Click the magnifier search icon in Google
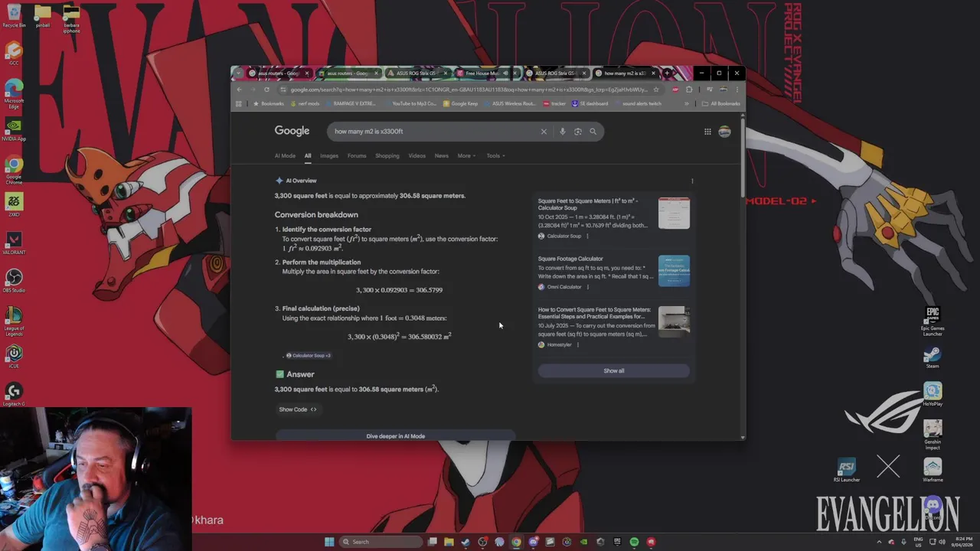Viewport: 980px width, 551px height. (x=593, y=132)
